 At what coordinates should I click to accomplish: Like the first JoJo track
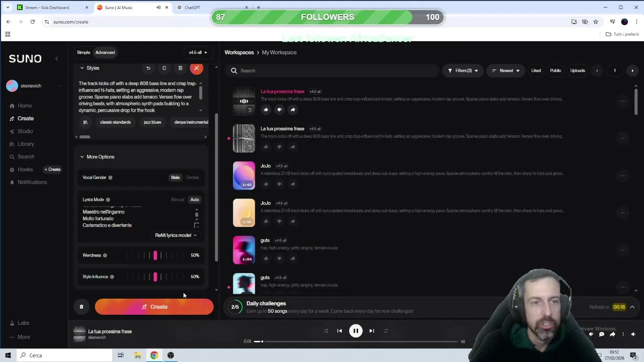[x=266, y=184]
